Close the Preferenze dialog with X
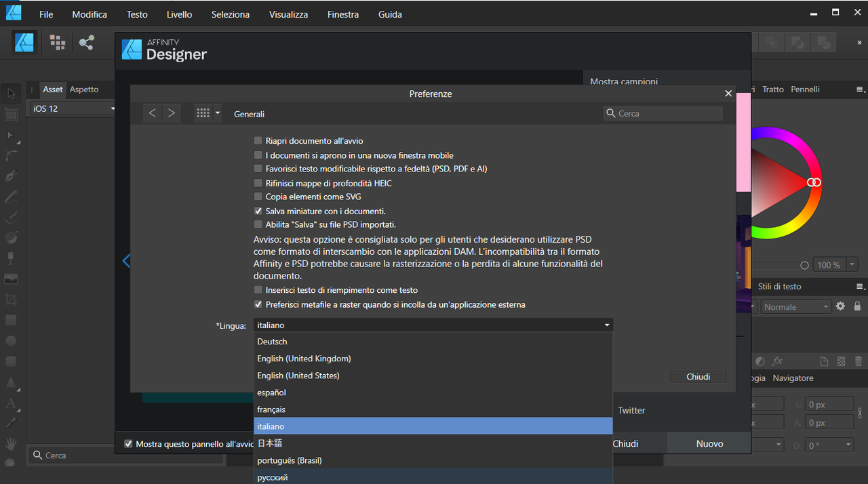868x484 pixels. pos(728,94)
